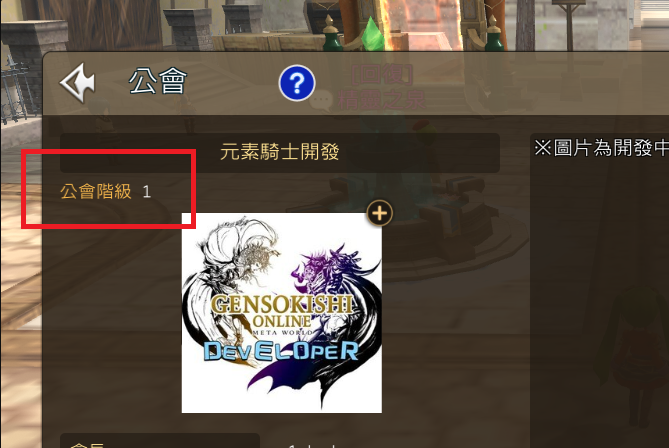Select the Gensokishi Online Developer emblem image
Screen dimensions: 669x448
282,313
